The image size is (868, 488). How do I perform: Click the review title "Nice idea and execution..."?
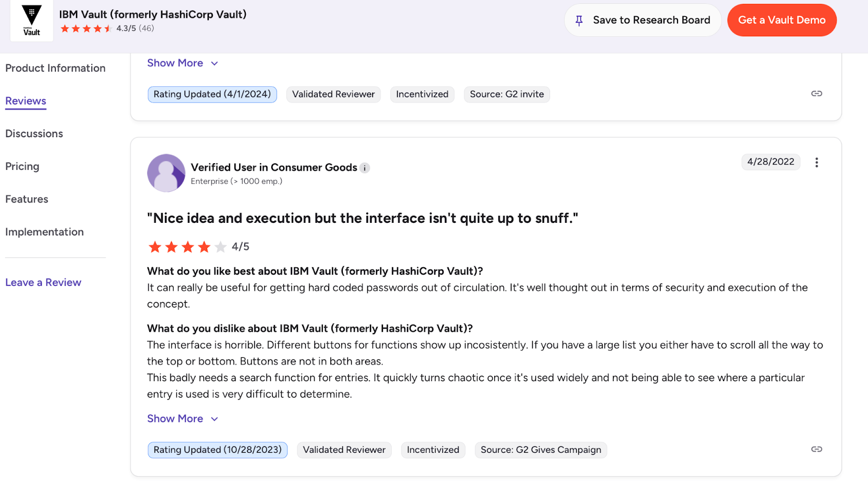point(362,218)
